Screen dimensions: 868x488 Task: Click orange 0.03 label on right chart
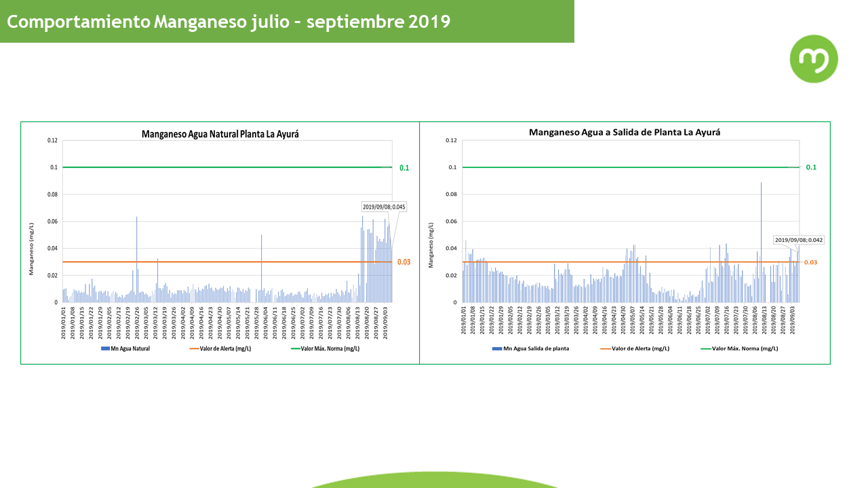[811, 262]
